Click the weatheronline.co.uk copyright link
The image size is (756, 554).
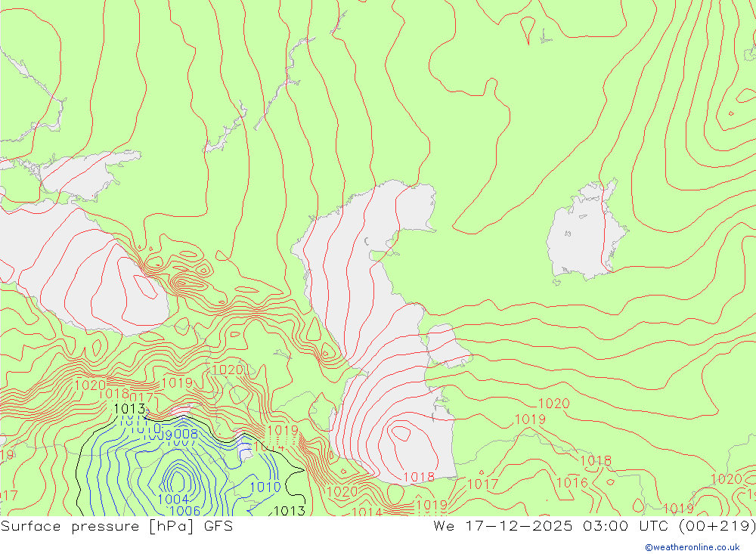tap(692, 546)
